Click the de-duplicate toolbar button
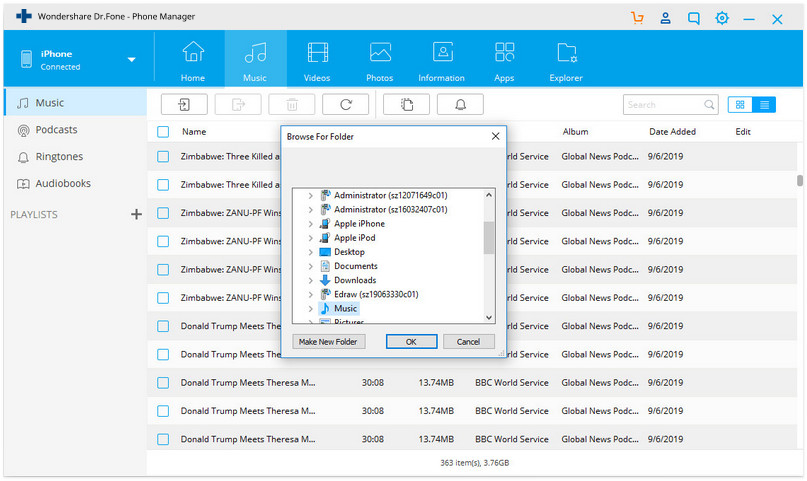Viewport: 807px width, 481px height. click(x=407, y=104)
